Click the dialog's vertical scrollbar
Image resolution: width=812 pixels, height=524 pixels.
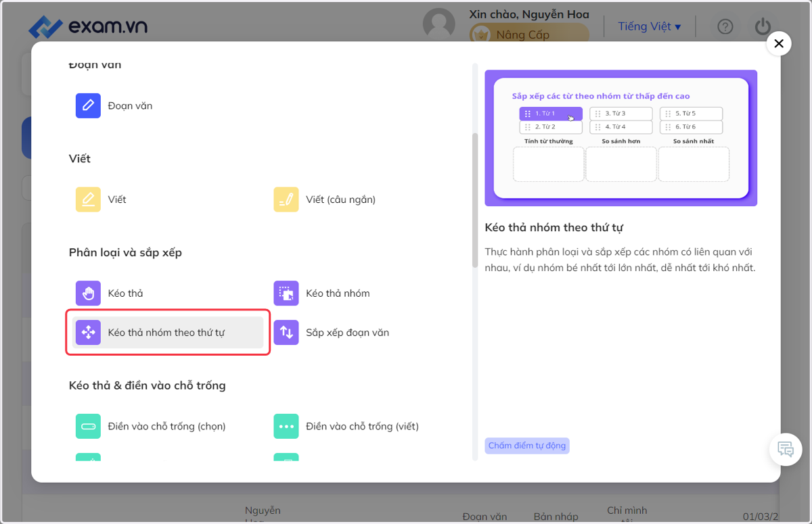click(475, 200)
